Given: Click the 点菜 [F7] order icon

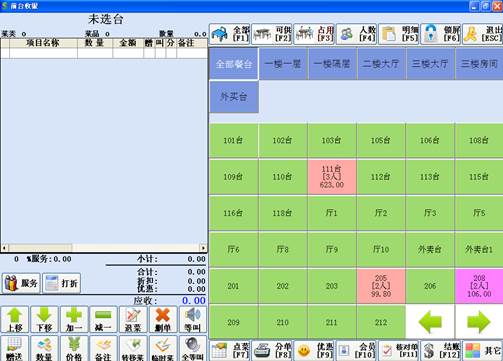Looking at the screenshot, I should click(219, 351).
